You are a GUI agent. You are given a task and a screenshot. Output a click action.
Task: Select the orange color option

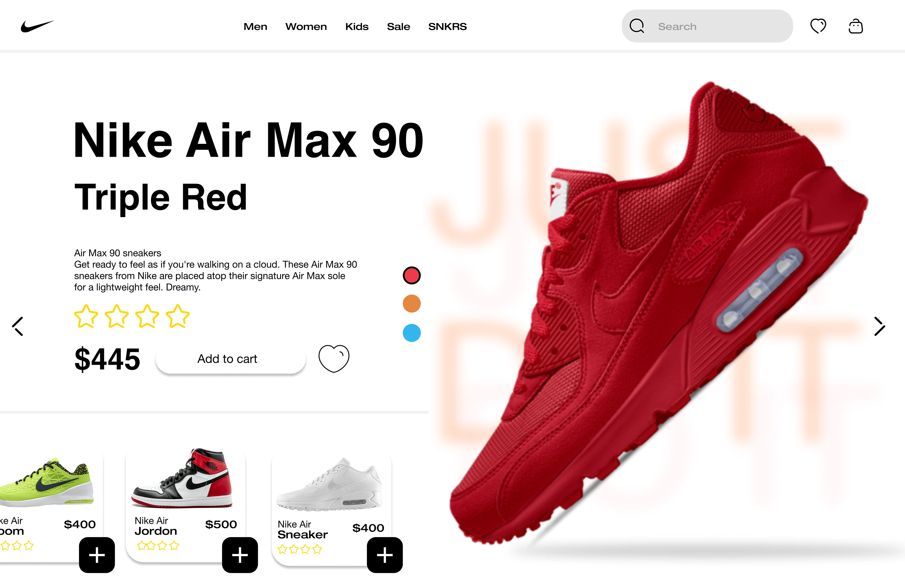pos(412,303)
